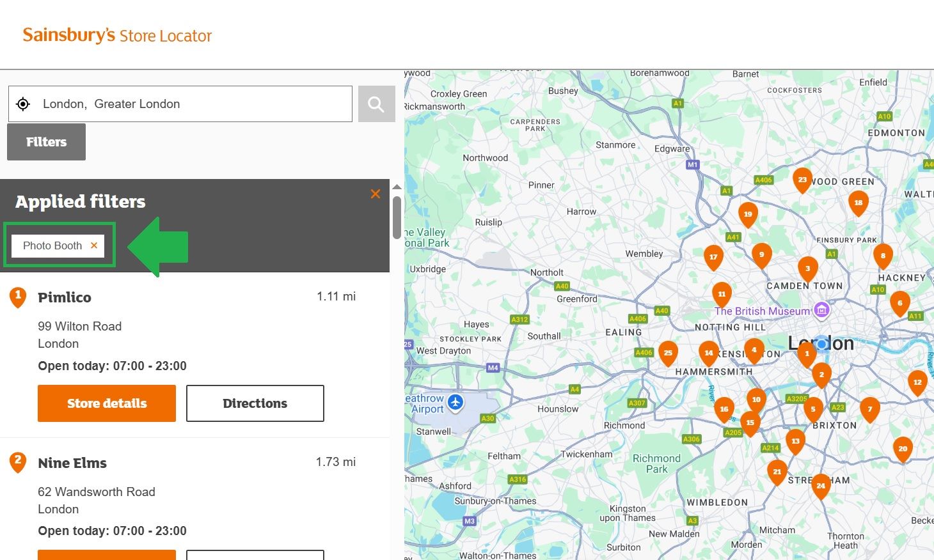Click the blue current-location dot near London

(x=821, y=343)
